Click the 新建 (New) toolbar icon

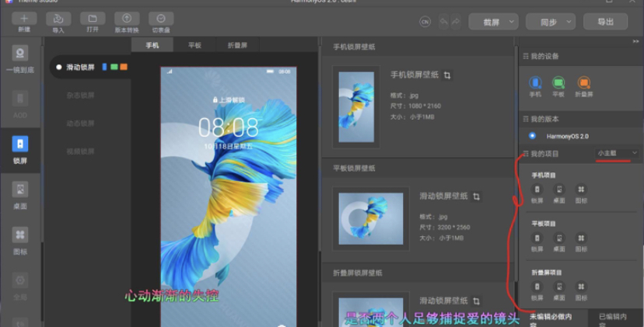pyautogui.click(x=24, y=19)
